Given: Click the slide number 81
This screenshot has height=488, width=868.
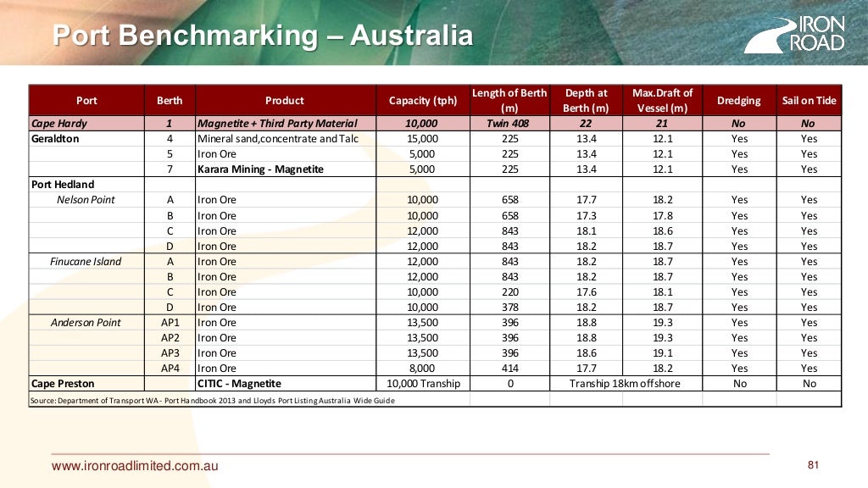Looking at the screenshot, I should [813, 465].
